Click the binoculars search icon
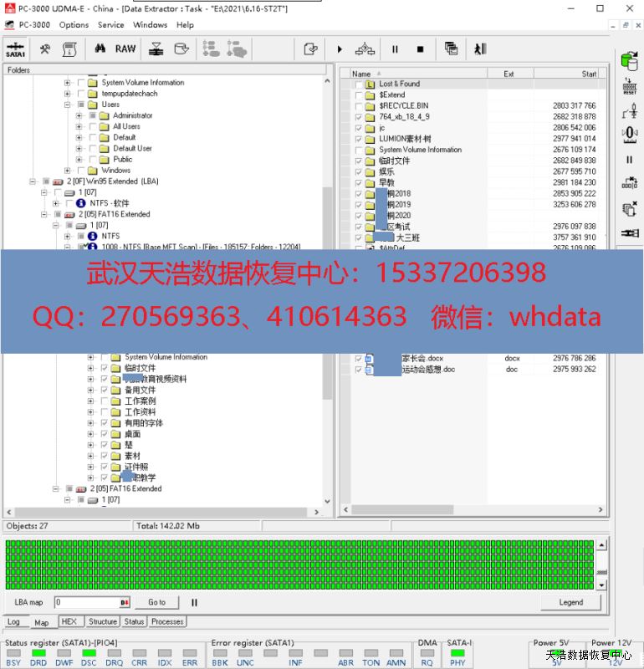The image size is (644, 669). click(x=100, y=49)
